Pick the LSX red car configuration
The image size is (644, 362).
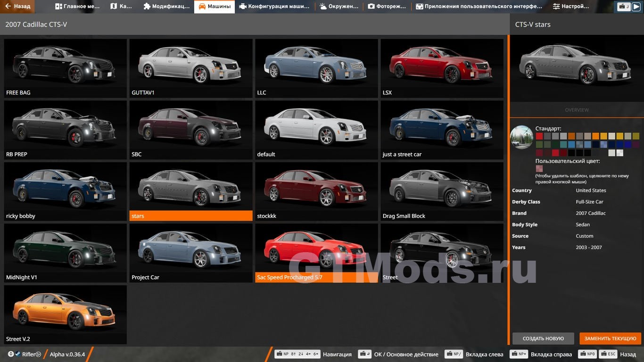442,68
